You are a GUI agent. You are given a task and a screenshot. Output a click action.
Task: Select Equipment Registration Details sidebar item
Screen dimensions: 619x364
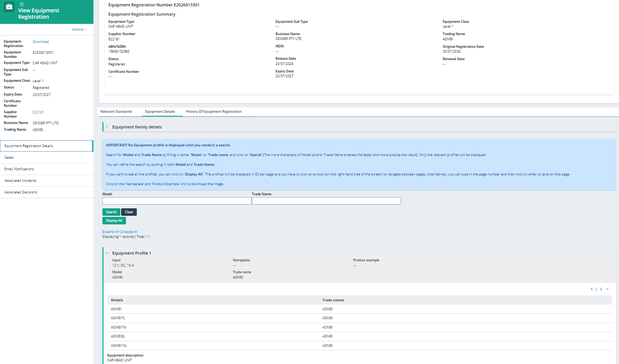[x=46, y=146]
